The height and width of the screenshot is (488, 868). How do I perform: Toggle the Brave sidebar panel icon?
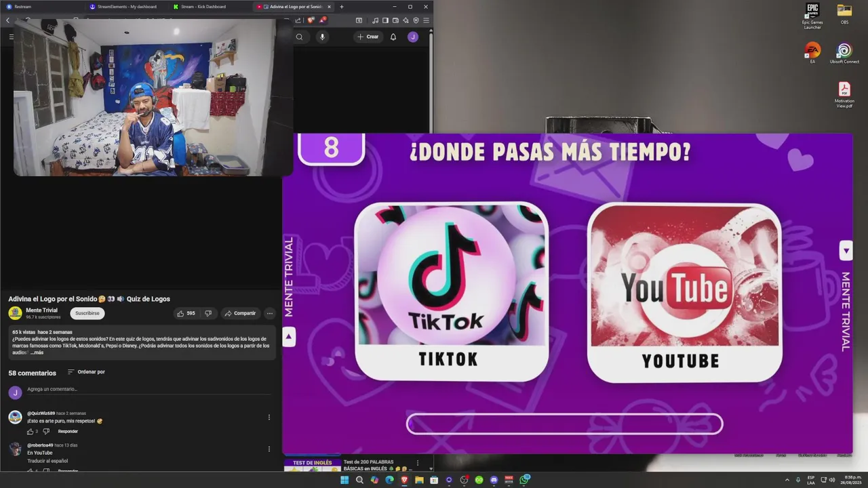coord(385,20)
